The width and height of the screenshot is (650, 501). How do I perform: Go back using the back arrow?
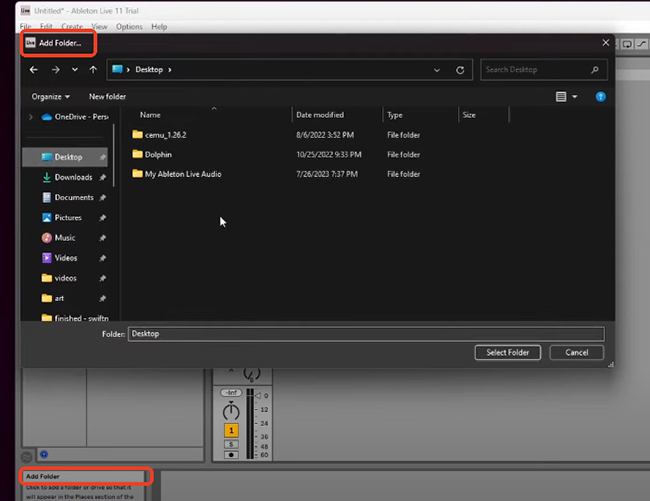[x=34, y=70]
